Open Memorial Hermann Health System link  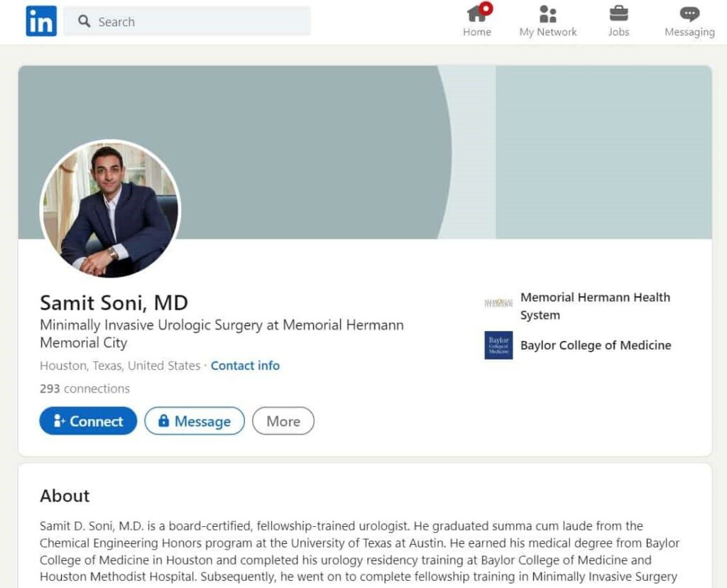point(596,306)
